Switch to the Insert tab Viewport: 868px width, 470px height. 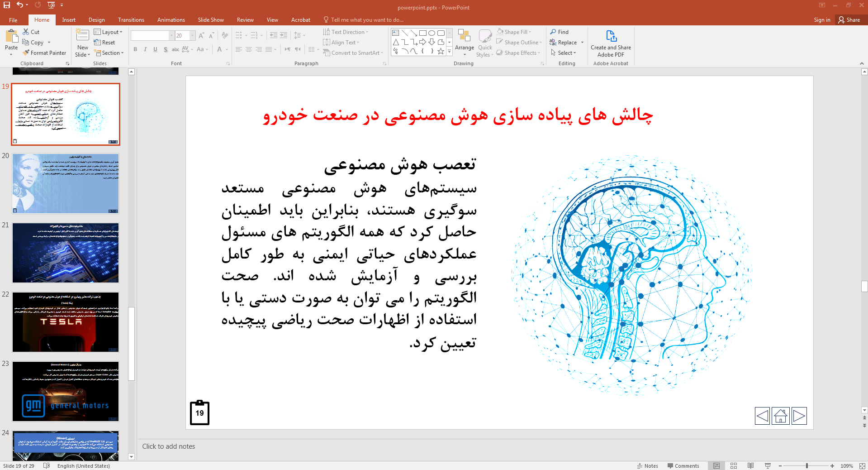pyautogui.click(x=69, y=20)
